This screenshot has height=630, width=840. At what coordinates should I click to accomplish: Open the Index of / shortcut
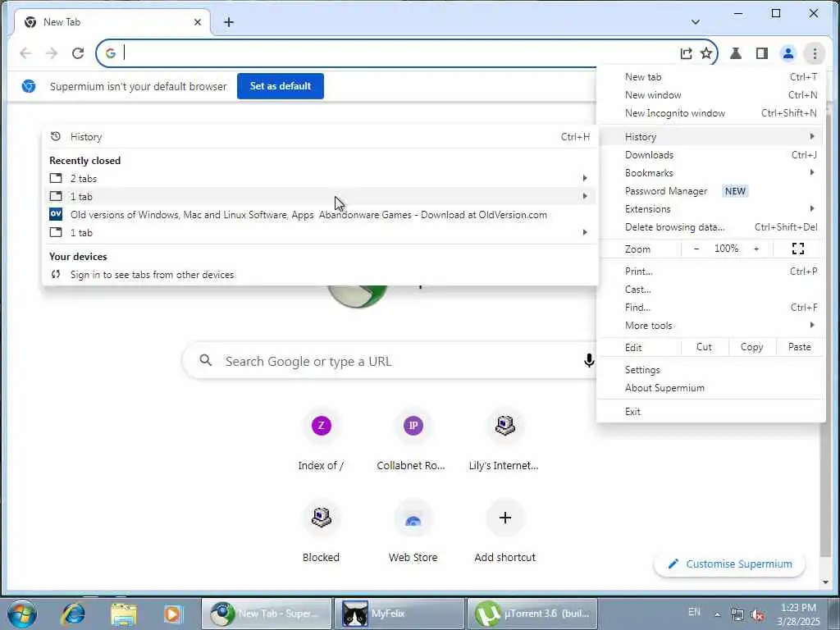[x=321, y=441]
